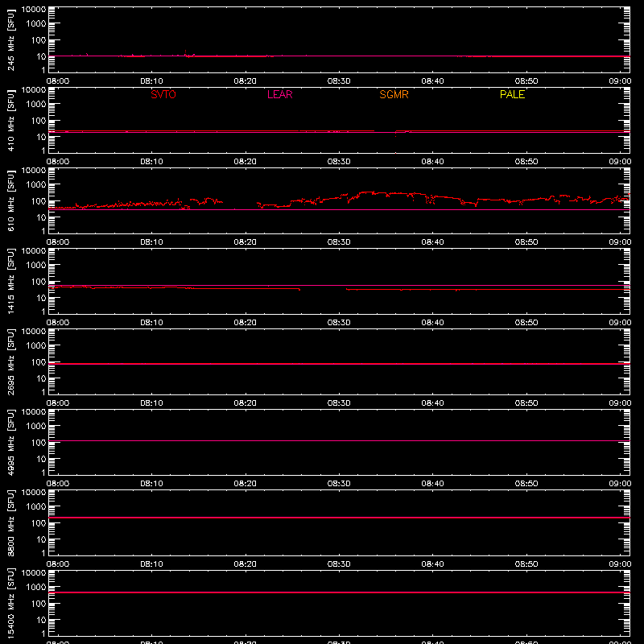Click 08:30 time label below 610 MHz plot
Viewport: 644px width, 644px height.
click(x=339, y=242)
